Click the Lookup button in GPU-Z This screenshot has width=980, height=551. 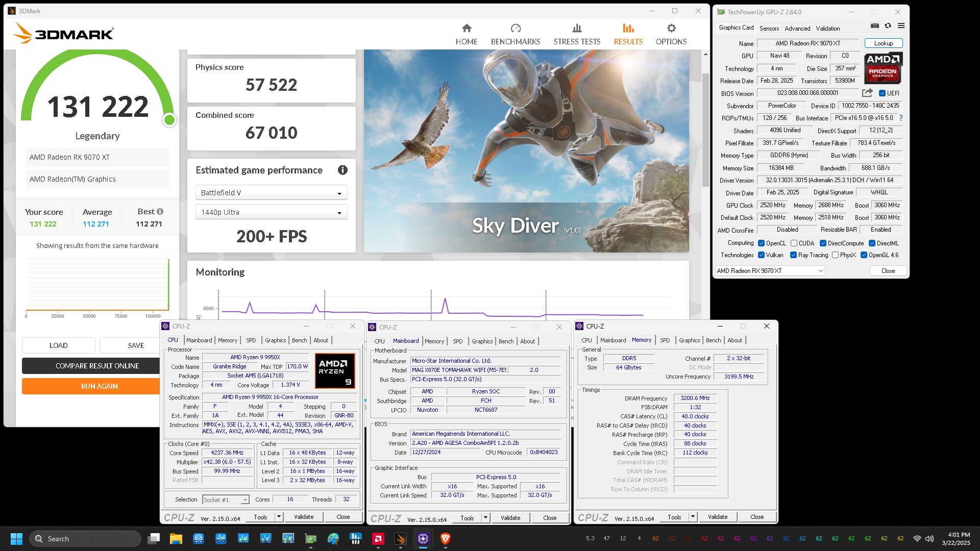[x=884, y=43]
